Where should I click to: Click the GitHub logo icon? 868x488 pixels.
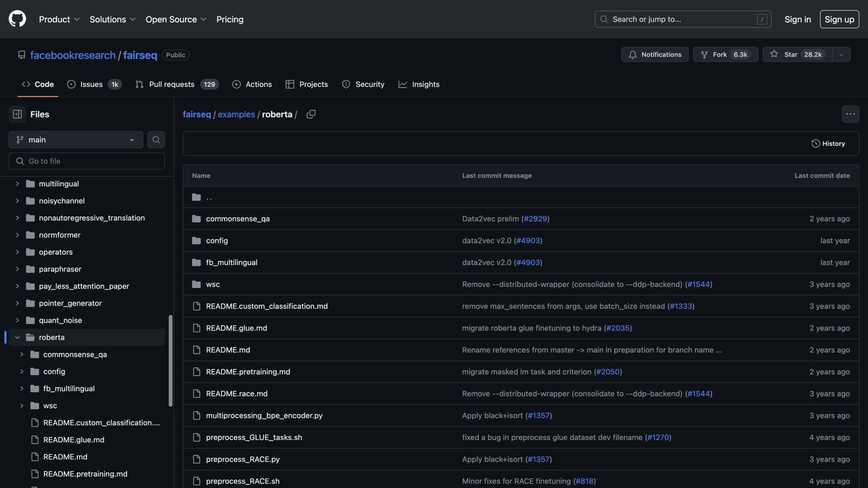tap(17, 19)
